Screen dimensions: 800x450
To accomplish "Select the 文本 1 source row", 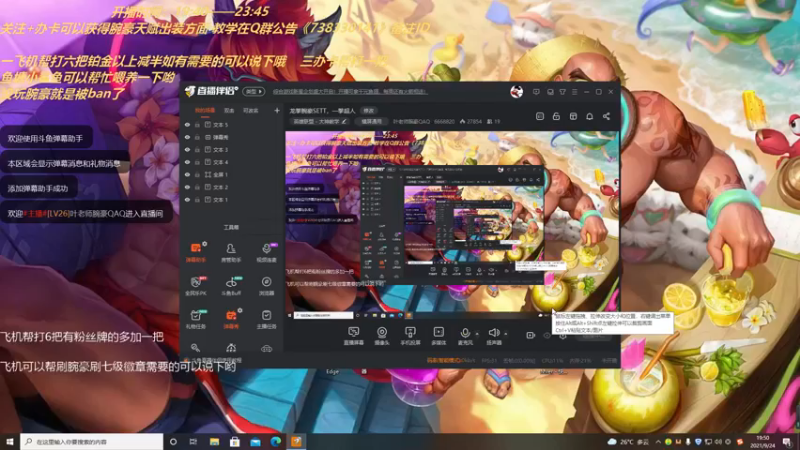I will pyautogui.click(x=232, y=199).
